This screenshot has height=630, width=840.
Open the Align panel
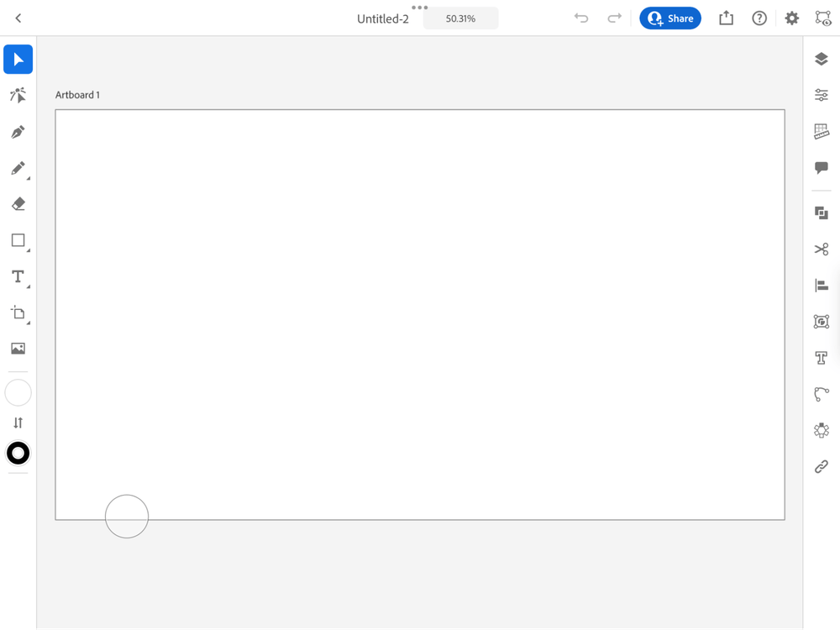822,286
